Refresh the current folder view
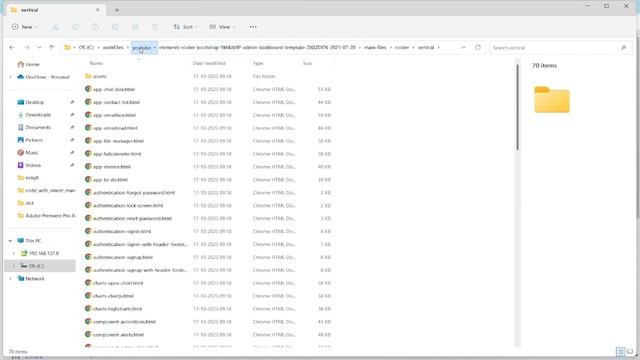The height and width of the screenshot is (360, 640). click(x=478, y=48)
